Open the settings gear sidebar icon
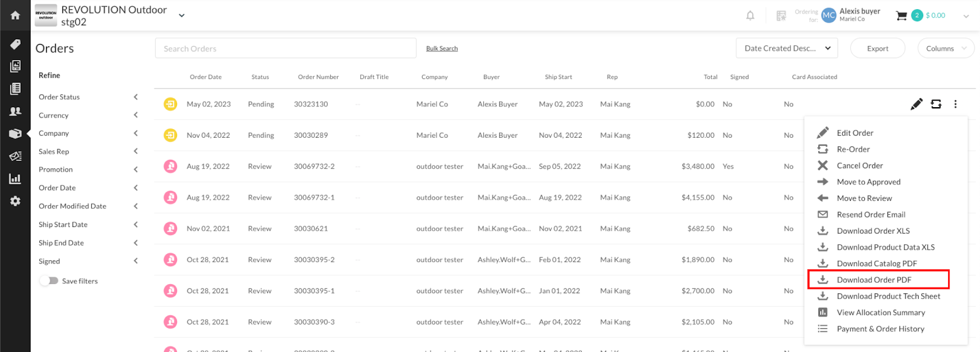Image resolution: width=980 pixels, height=352 pixels. [15, 201]
